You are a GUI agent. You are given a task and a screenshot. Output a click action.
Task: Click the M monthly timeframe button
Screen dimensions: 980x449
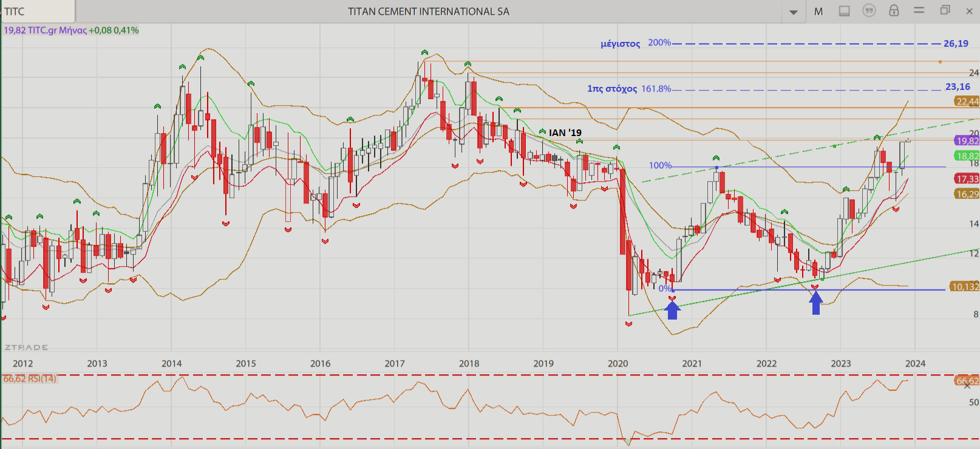tap(818, 12)
